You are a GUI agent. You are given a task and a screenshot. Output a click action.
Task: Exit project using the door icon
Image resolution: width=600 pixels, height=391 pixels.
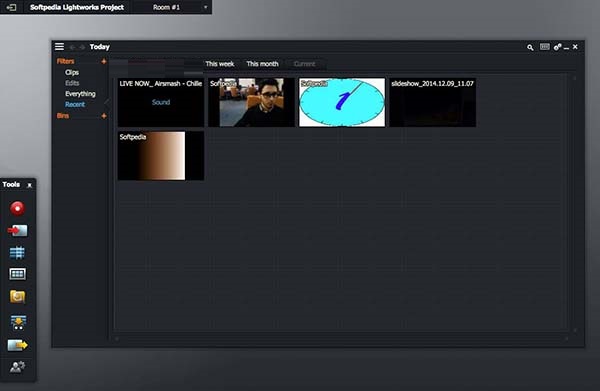tap(11, 7)
